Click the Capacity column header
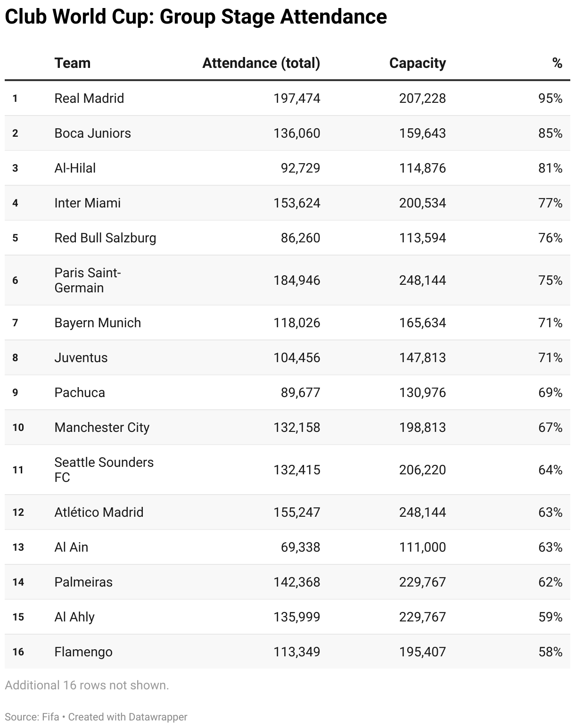The image size is (575, 728). pos(417,63)
